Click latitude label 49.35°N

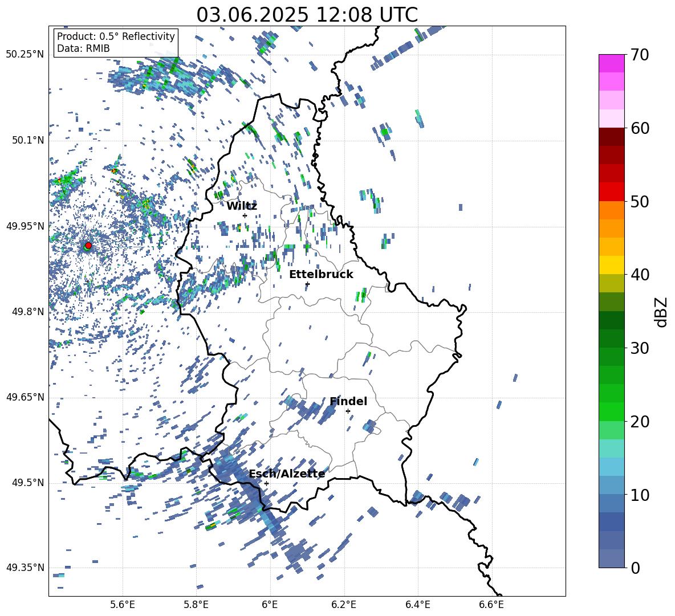tap(25, 568)
